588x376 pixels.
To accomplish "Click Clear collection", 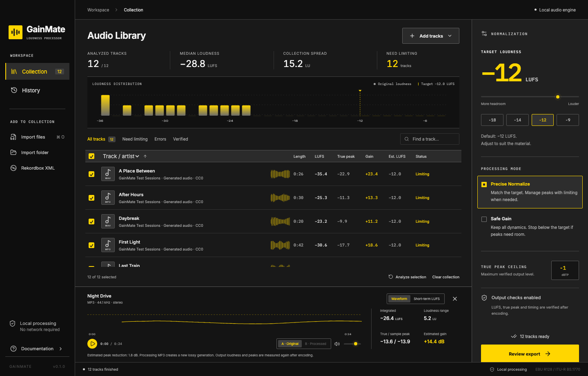I will (446, 277).
